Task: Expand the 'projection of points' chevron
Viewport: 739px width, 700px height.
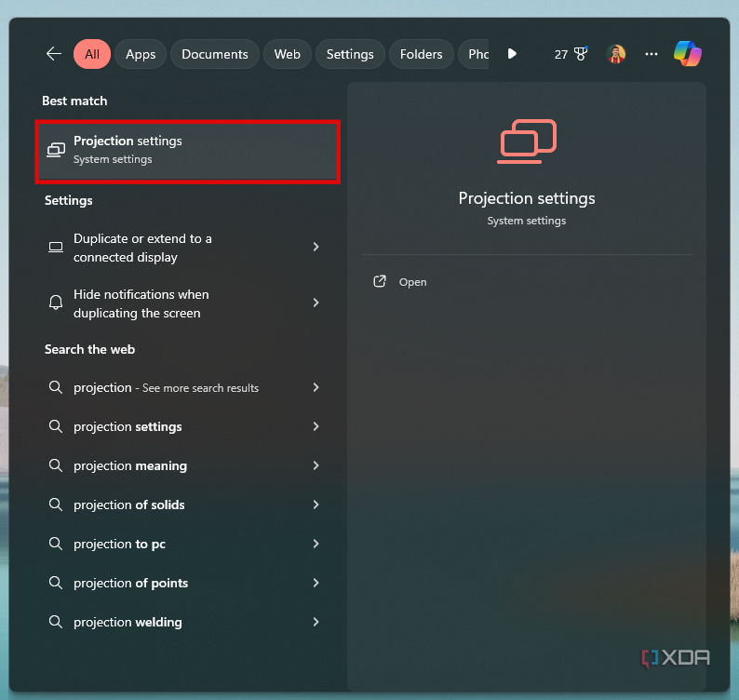Action: tap(316, 583)
